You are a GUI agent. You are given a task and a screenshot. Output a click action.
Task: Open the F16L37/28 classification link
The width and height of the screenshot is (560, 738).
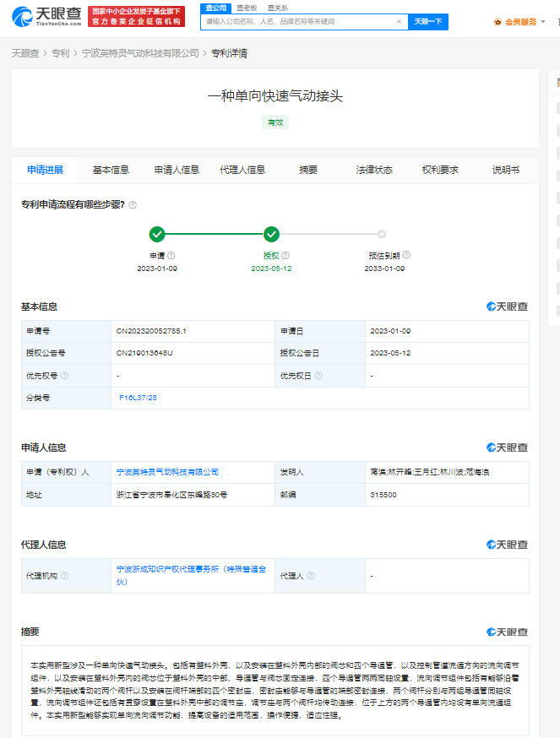click(138, 397)
